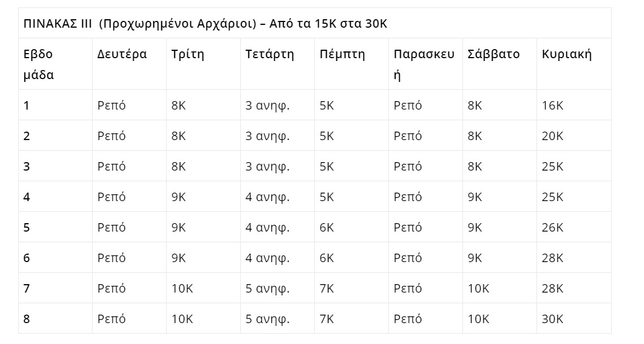Click the table title ΠΙΝΑΚΑΣ ΙΙΙ
Image resolution: width=644 pixels, height=344 pixels.
[58, 24]
